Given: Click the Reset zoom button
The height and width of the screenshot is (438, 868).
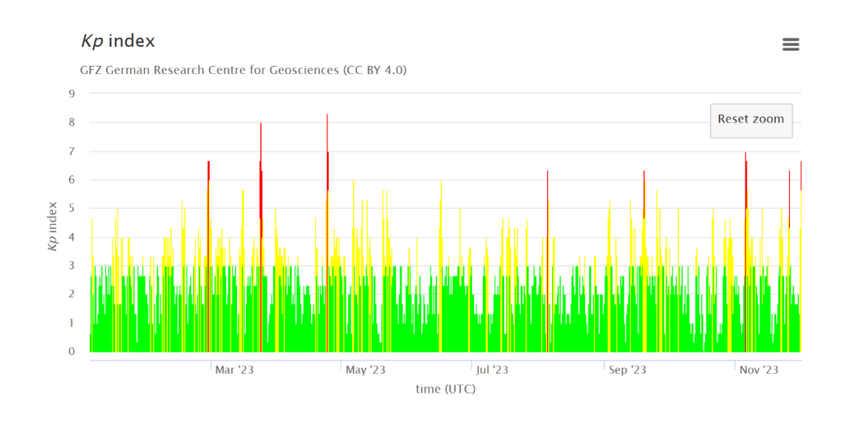Looking at the screenshot, I should 751,120.
